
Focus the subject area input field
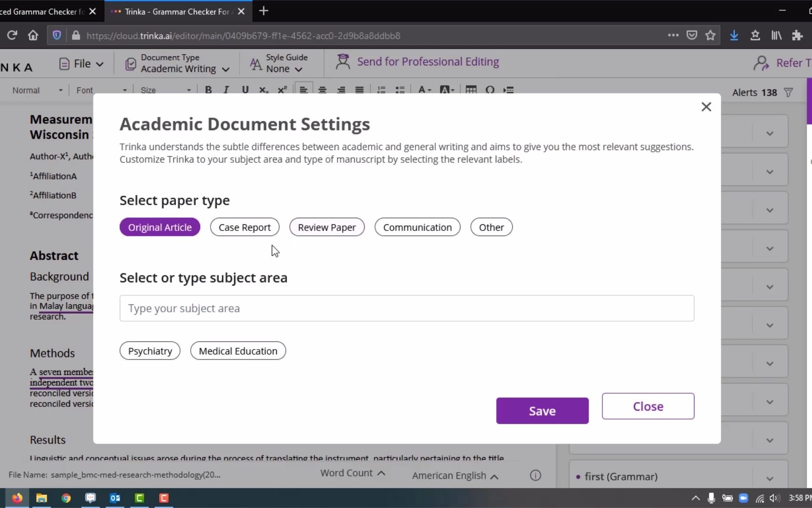[407, 308]
